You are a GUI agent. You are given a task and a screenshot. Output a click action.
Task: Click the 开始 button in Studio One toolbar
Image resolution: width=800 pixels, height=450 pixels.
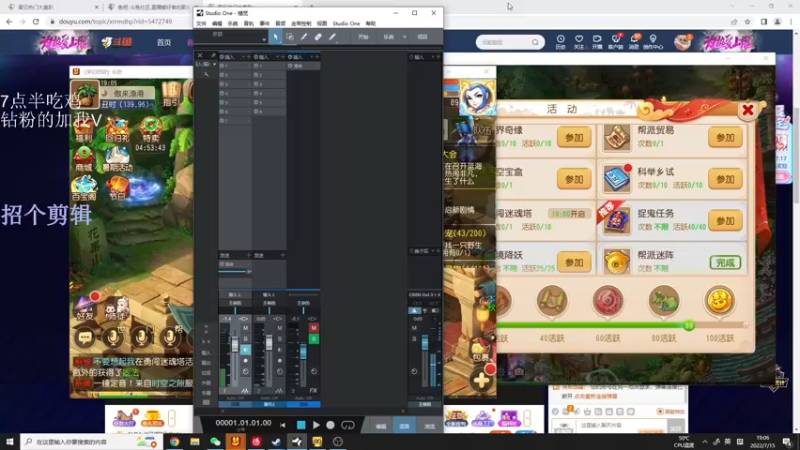tap(363, 37)
